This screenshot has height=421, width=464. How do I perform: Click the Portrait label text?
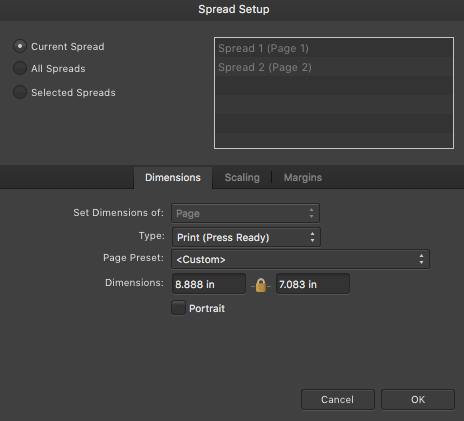(207, 308)
